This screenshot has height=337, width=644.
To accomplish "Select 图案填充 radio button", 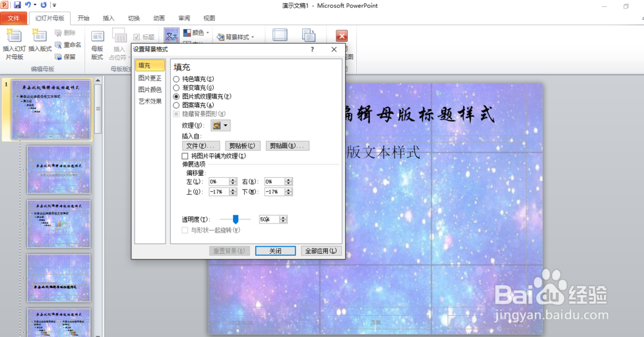I will (x=176, y=105).
